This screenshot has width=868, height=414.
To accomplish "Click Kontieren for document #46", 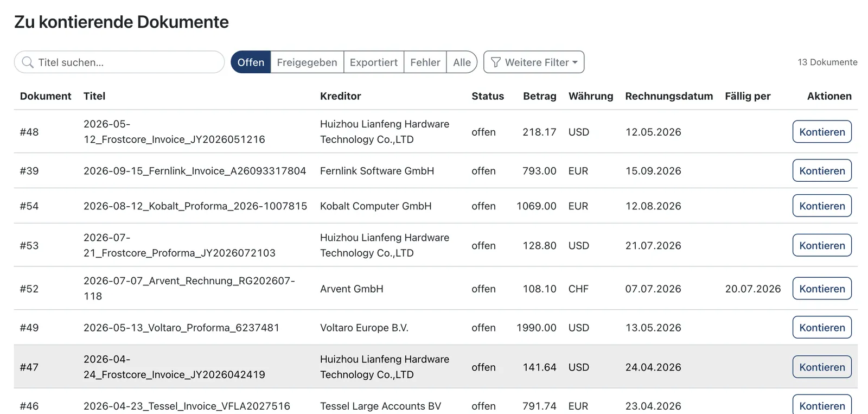I will pos(822,405).
